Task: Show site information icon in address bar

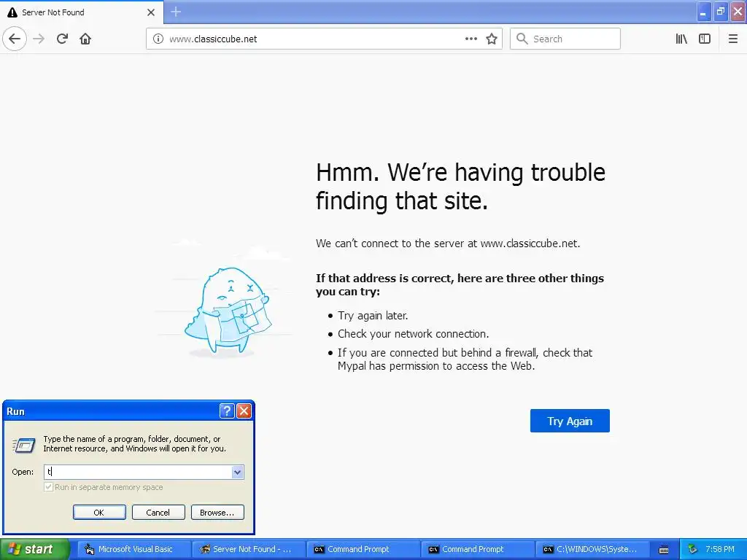Action: point(158,39)
